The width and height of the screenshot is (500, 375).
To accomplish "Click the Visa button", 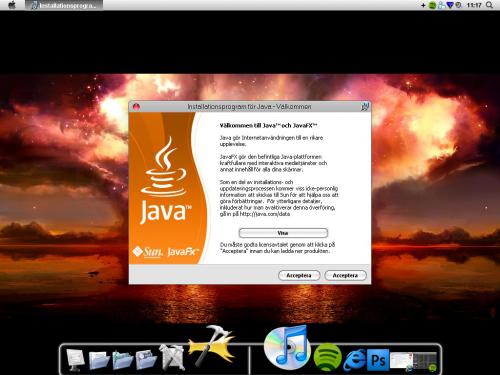I will click(283, 233).
